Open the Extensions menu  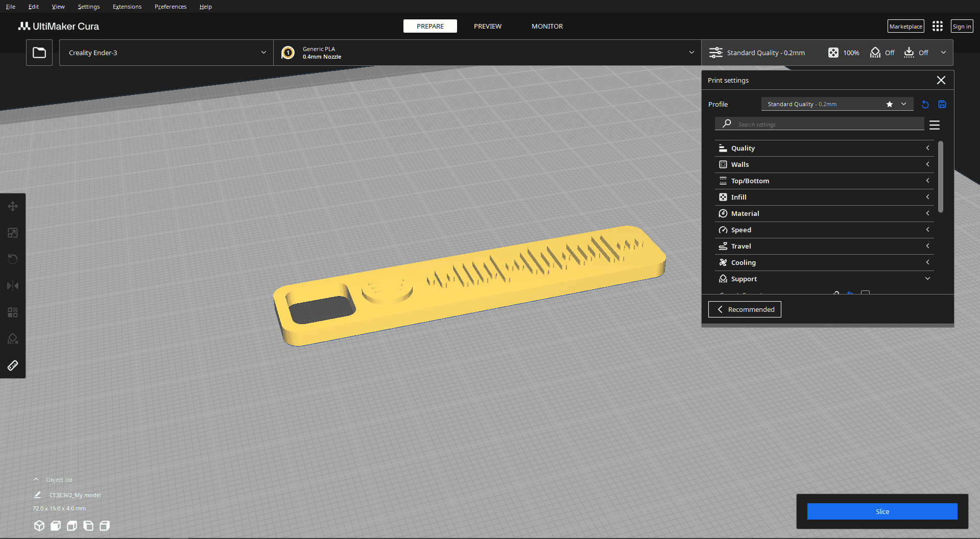pos(127,7)
